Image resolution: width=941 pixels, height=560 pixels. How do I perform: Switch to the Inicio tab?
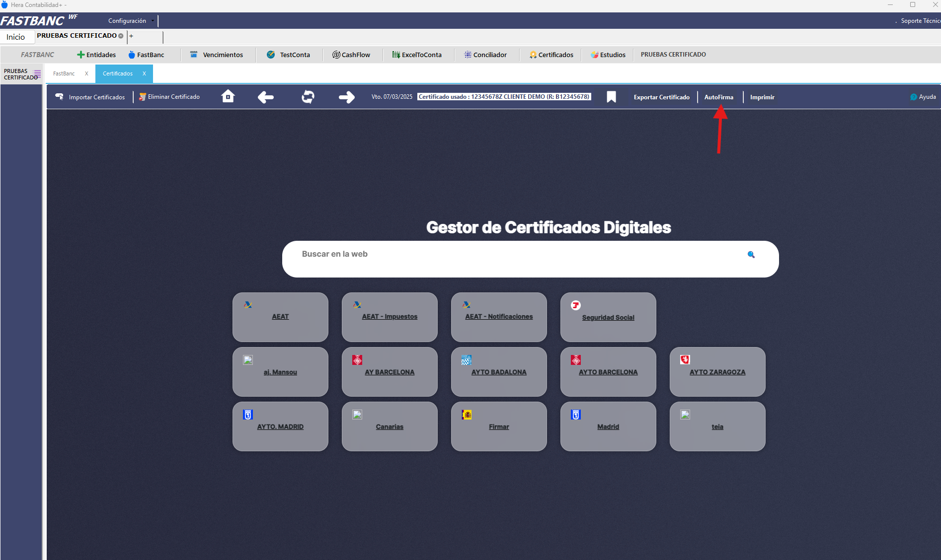16,37
